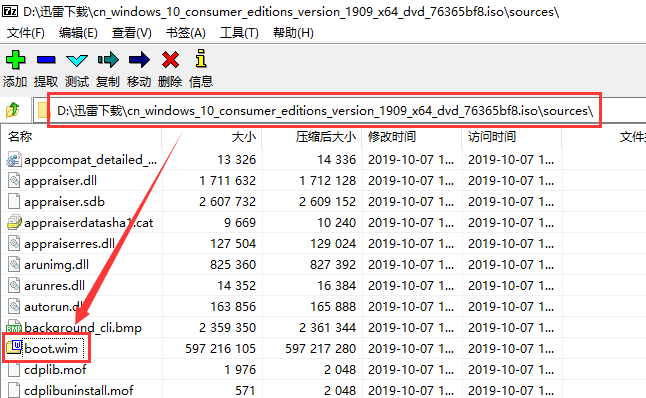This screenshot has width=646, height=398.
Task: Click size value 2 359 350
Action: pyautogui.click(x=227, y=328)
